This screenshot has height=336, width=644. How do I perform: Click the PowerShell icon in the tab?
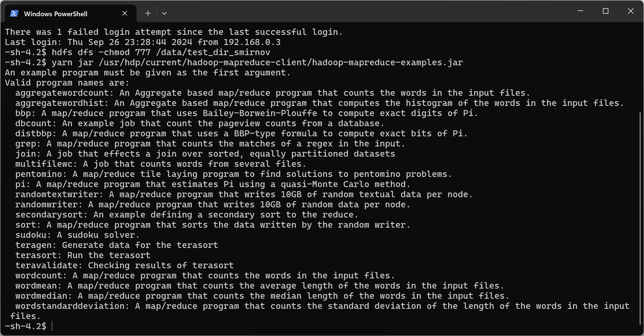[x=14, y=13]
